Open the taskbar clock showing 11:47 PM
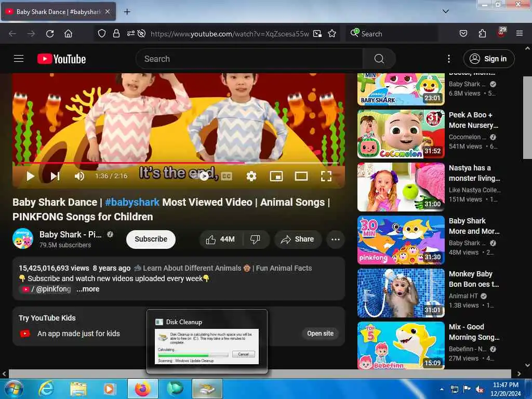 (x=506, y=389)
